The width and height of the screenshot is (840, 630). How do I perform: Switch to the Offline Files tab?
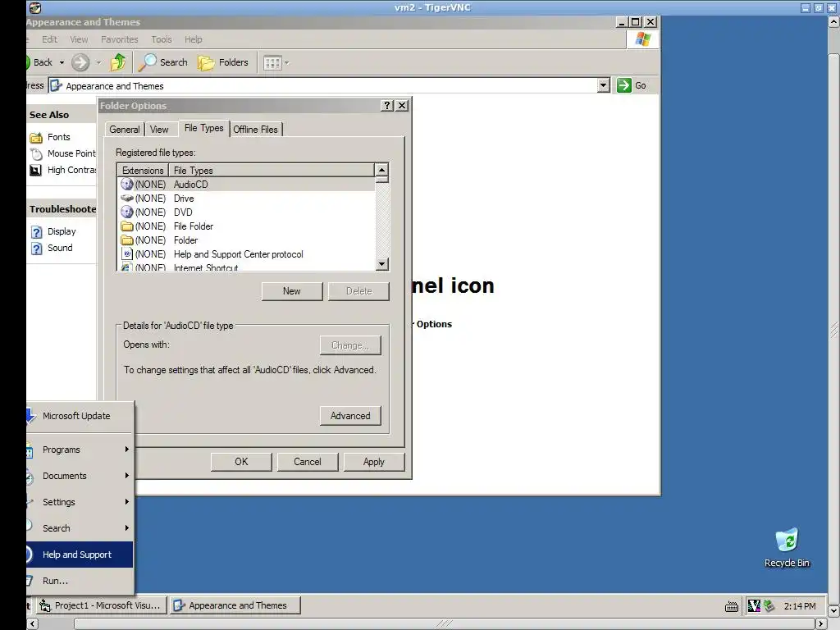[x=256, y=130]
